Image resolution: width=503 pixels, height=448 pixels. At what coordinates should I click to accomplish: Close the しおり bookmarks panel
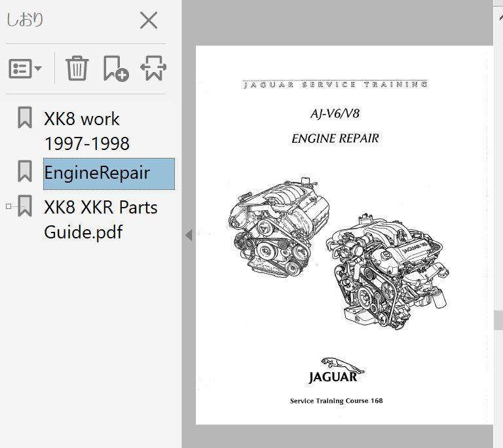149,21
